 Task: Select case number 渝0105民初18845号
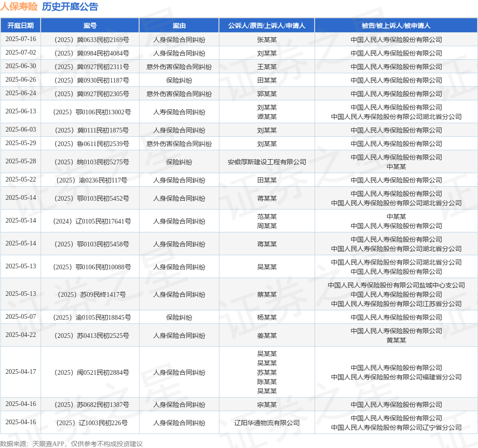[x=92, y=317]
